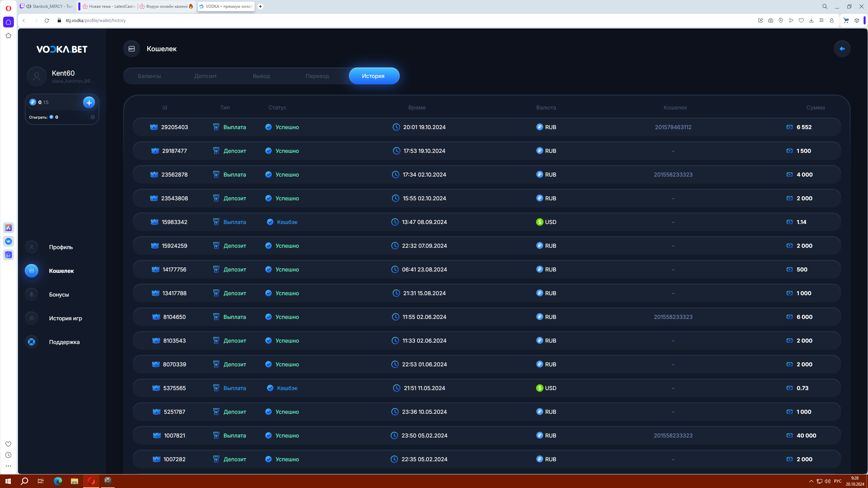Click the Kent60 profile avatar
The height and width of the screenshot is (488, 868).
37,77
